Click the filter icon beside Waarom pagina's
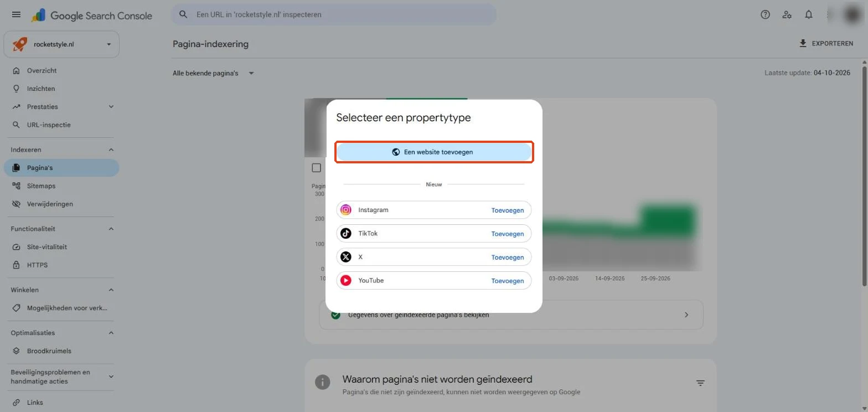The width and height of the screenshot is (868, 412). [700, 383]
